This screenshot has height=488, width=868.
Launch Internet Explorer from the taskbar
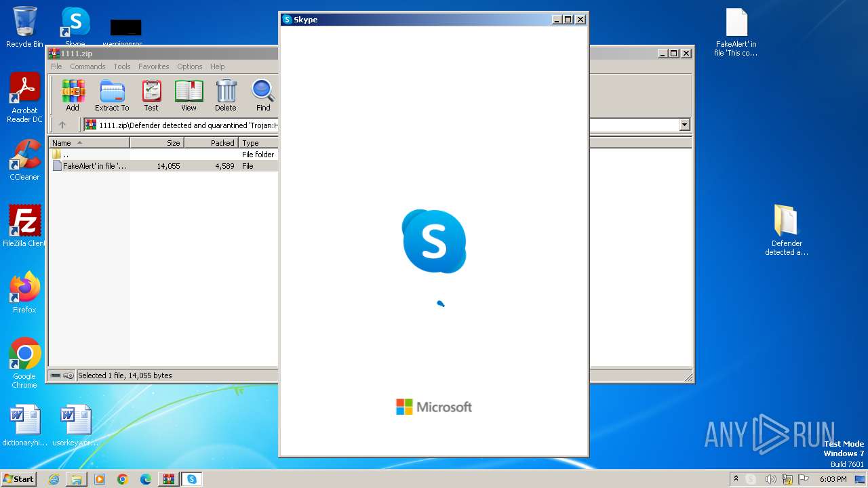[54, 479]
